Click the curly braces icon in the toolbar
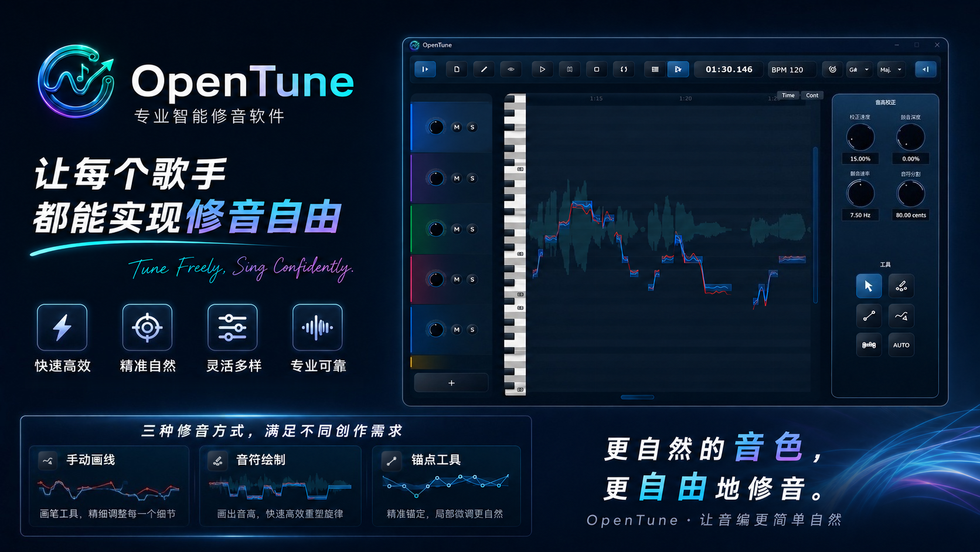Image resolution: width=980 pixels, height=552 pixels. pyautogui.click(x=624, y=69)
